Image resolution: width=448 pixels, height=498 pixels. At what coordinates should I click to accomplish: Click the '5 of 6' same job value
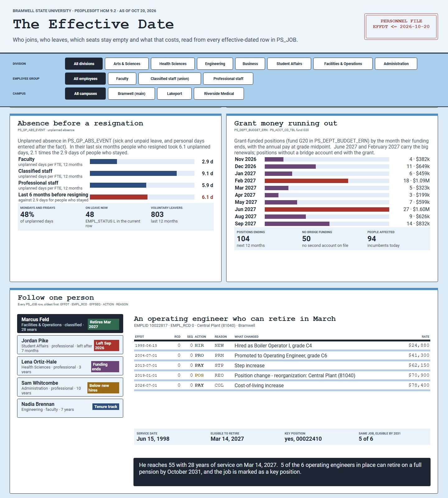366,439
